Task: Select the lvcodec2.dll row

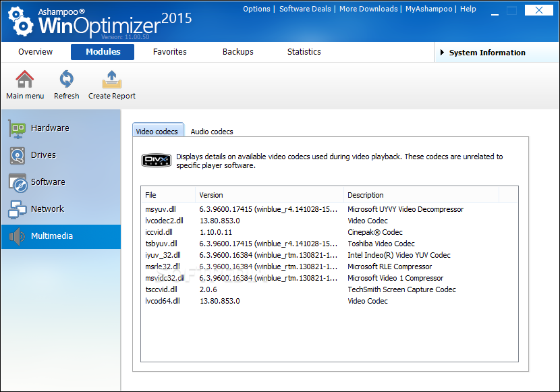Action: [329, 221]
